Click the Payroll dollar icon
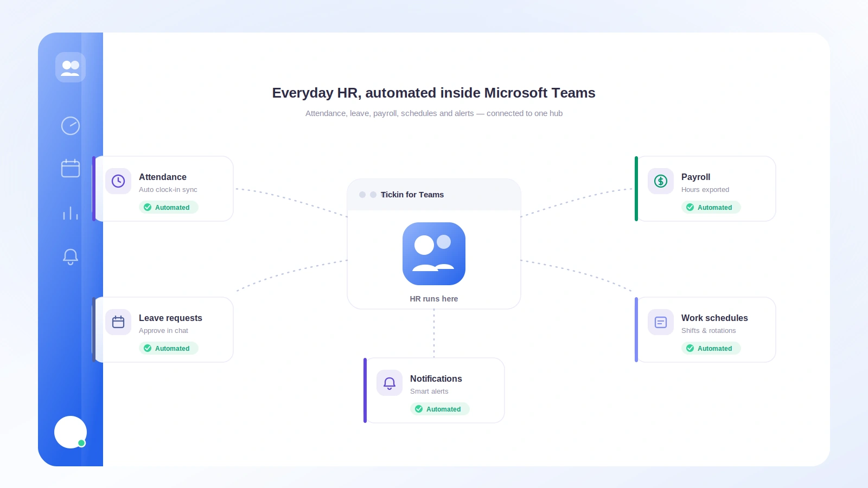This screenshot has width=868, height=488. (x=661, y=181)
